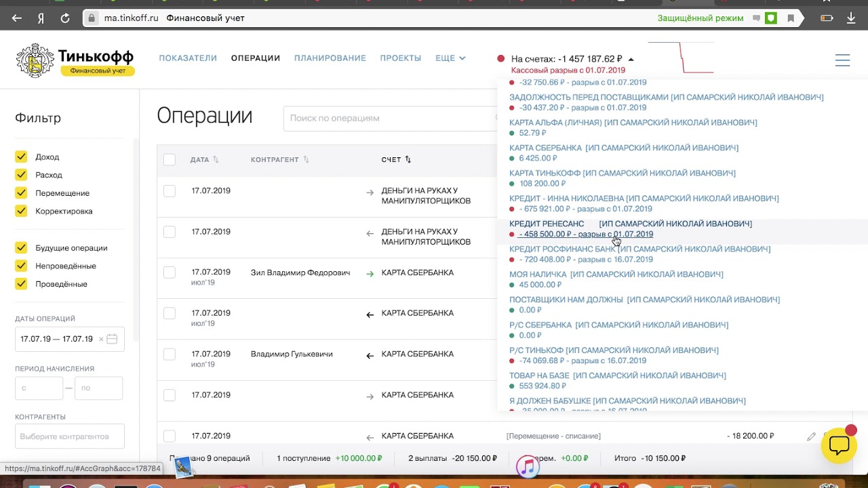This screenshot has height=488, width=868.
Task: Click the 2 выплаты -20 150.00 ₽ summary
Action: (452, 459)
